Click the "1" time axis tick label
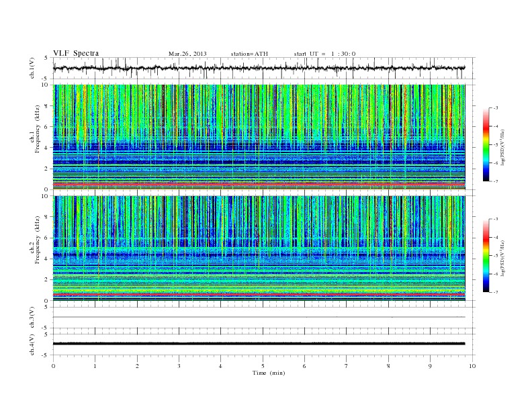 tap(95, 366)
